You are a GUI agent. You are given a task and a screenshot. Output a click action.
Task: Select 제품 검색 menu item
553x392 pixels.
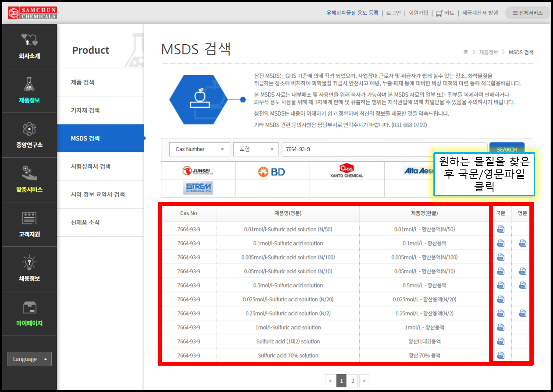[x=83, y=82]
